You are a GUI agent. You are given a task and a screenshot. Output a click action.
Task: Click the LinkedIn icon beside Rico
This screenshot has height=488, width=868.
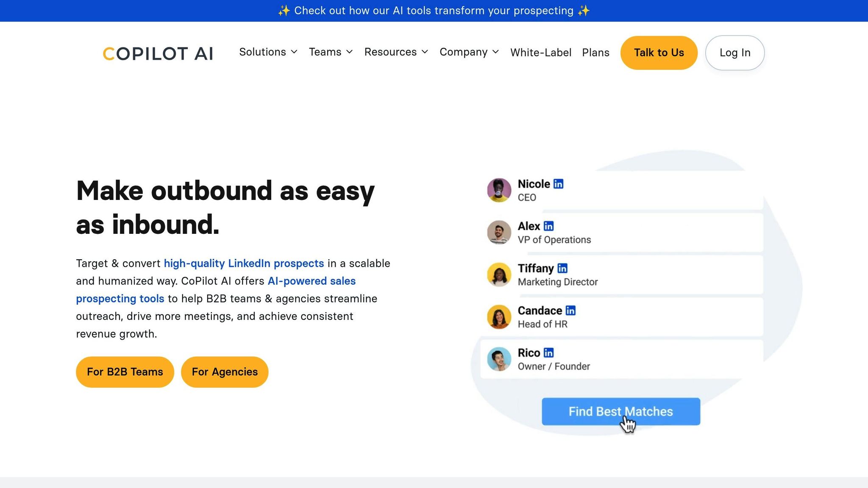point(548,353)
